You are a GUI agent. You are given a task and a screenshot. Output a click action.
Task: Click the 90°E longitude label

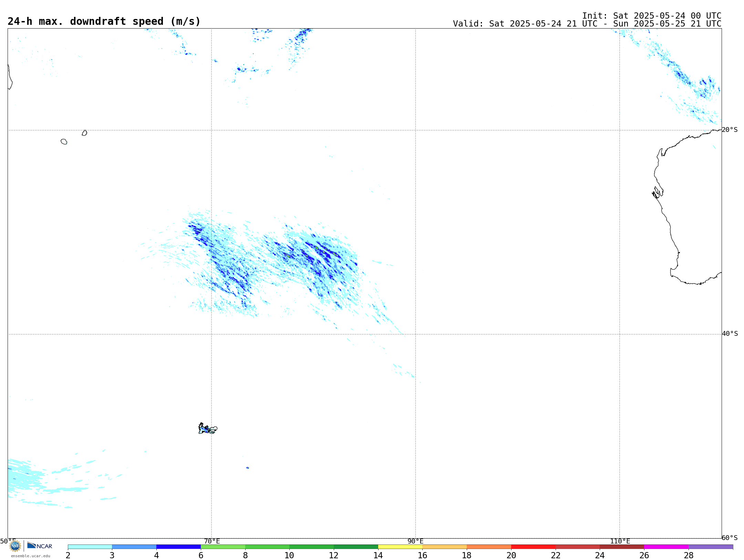[415, 541]
